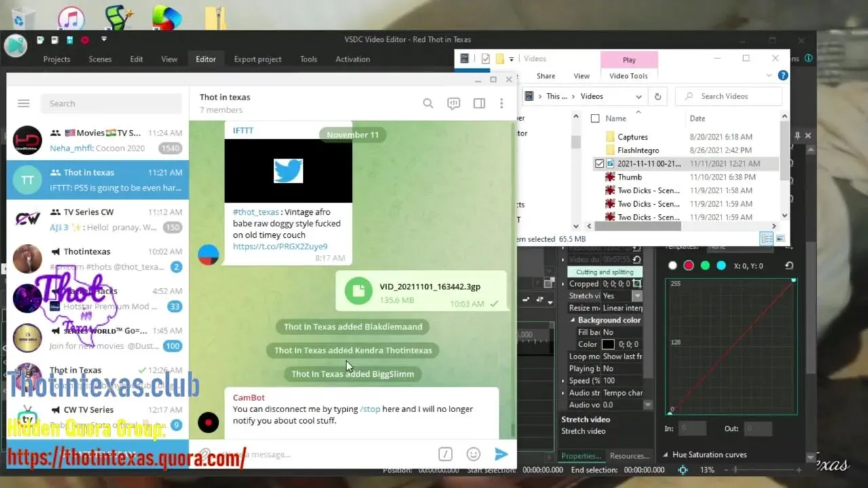This screenshot has height=488, width=868.
Task: Open the group video chat icon in Telegram header
Action: point(454,104)
